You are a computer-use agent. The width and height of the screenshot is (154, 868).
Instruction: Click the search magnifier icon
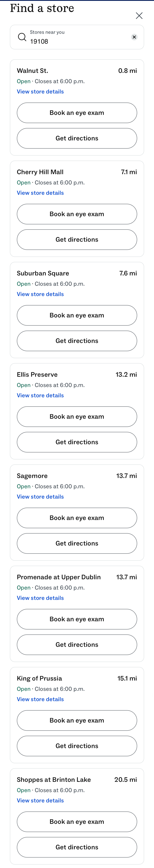21,37
